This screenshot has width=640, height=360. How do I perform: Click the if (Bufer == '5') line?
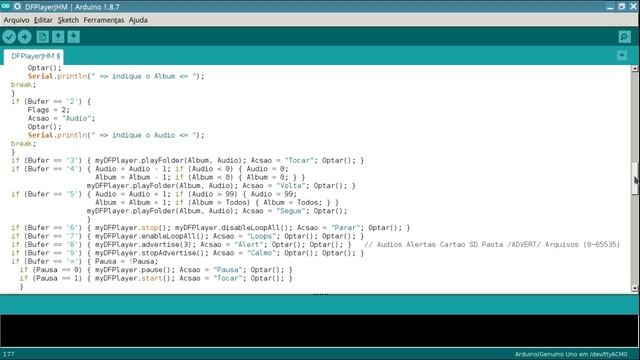(x=154, y=194)
